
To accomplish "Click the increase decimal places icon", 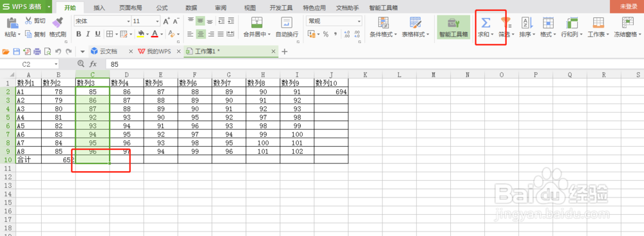I will 346,35.
